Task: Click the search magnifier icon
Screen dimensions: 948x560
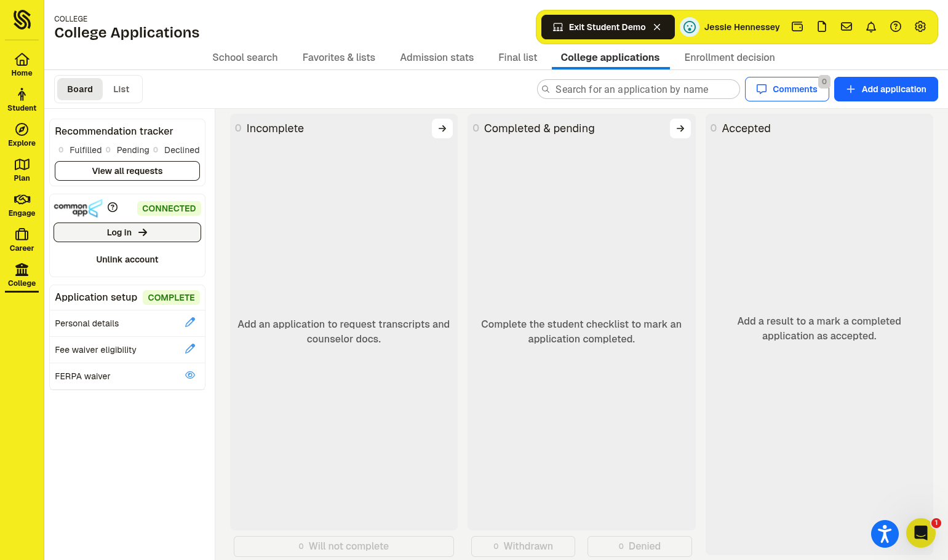Action: coord(546,89)
